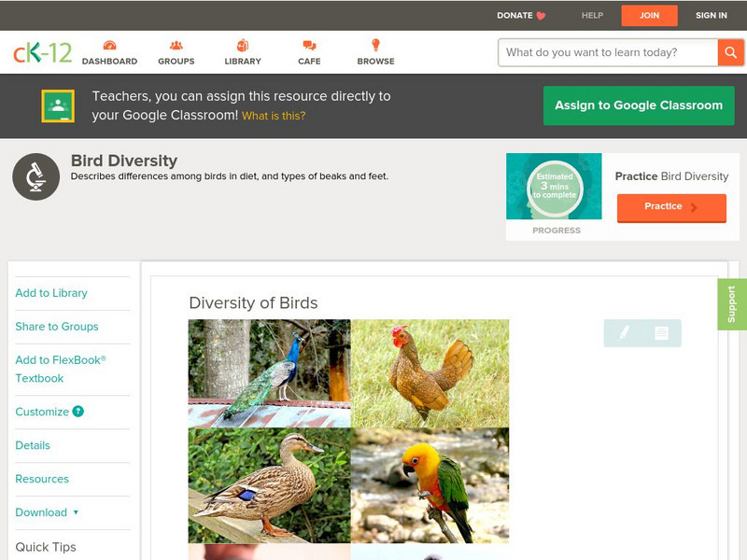Open the Resources link
Image resolution: width=747 pixels, height=560 pixels.
click(x=42, y=479)
